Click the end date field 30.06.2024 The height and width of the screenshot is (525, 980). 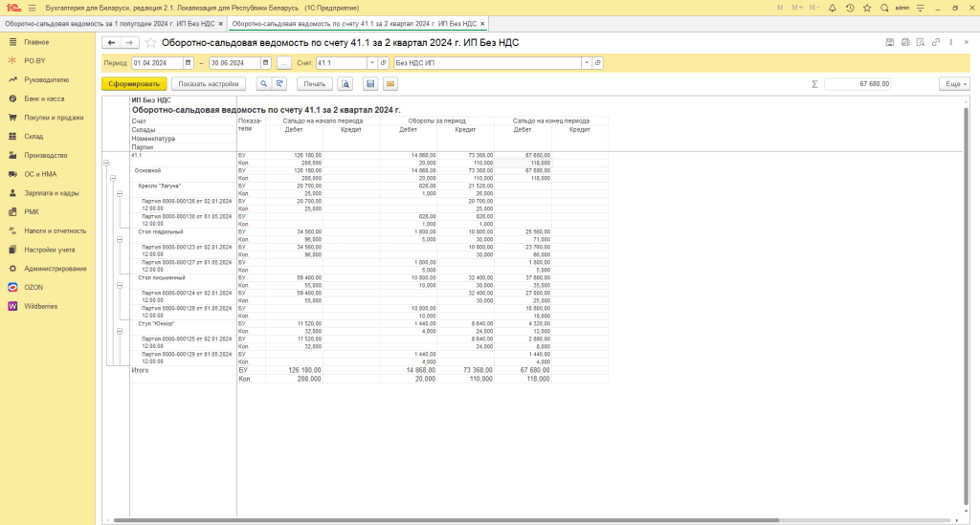[235, 63]
